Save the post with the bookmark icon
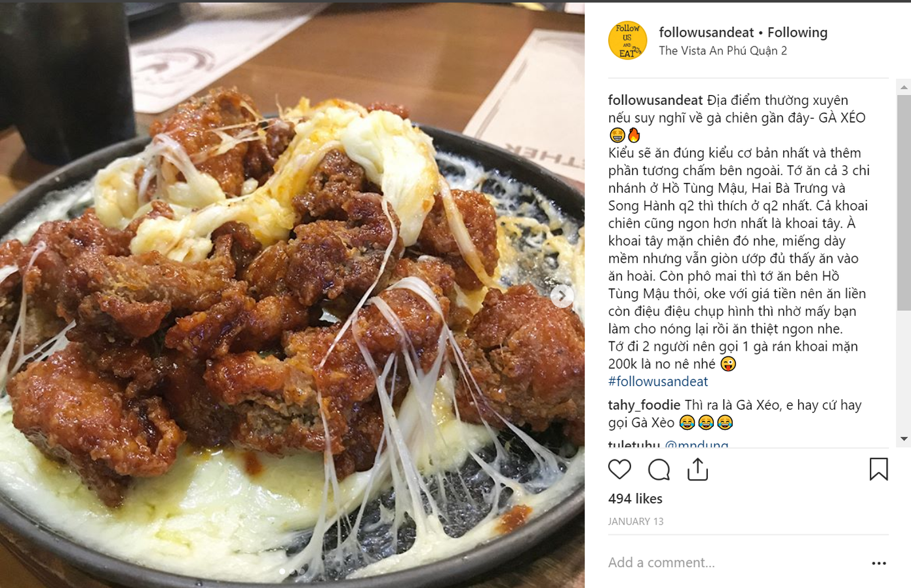Image resolution: width=911 pixels, height=588 pixels. point(878,469)
